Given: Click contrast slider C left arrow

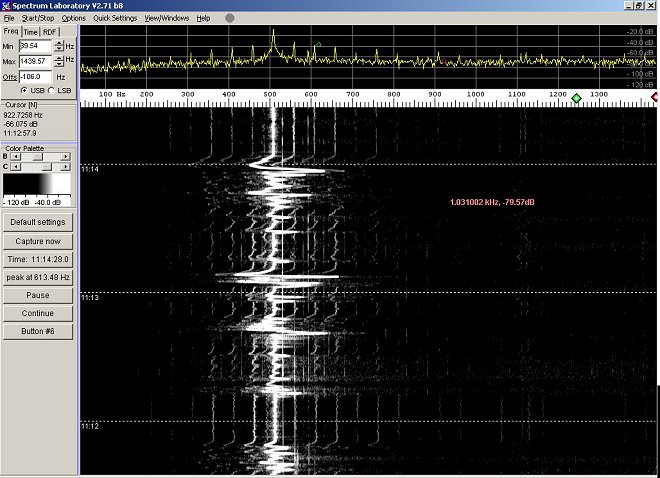Looking at the screenshot, I should point(16,167).
